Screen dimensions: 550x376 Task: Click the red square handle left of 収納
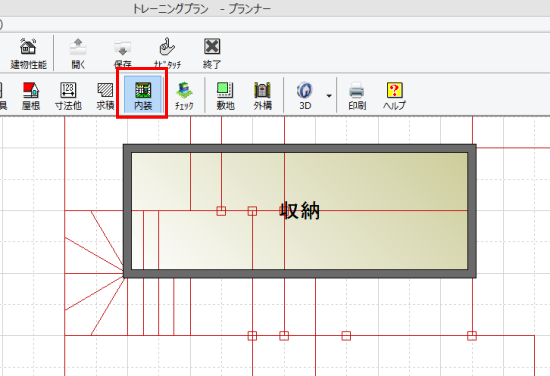tap(252, 211)
